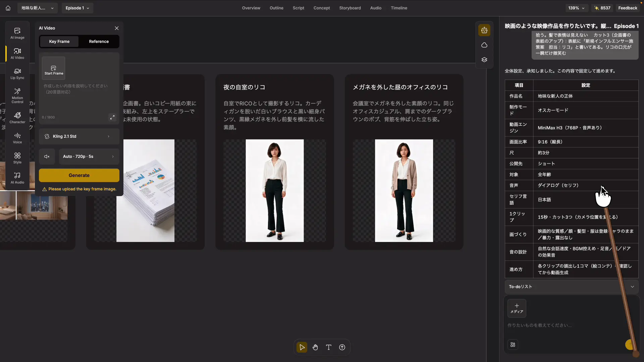The width and height of the screenshot is (644, 362).
Task: Click the 夜の自室のリコ card title
Action: click(244, 87)
